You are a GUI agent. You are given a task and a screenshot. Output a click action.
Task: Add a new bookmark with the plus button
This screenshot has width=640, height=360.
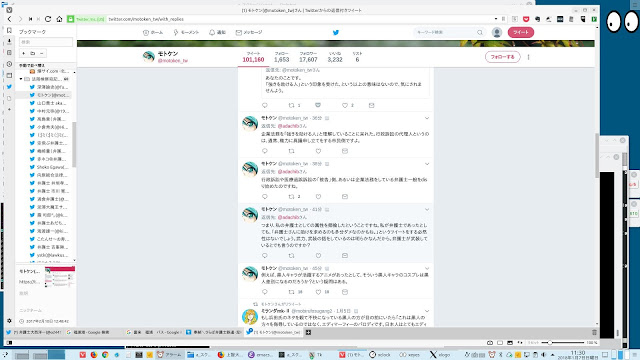click(x=24, y=53)
